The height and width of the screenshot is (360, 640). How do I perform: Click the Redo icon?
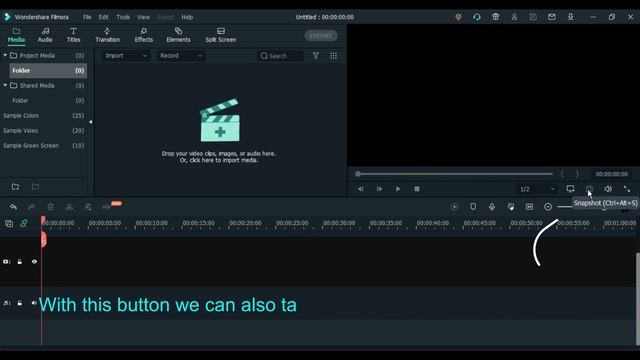pyautogui.click(x=31, y=207)
